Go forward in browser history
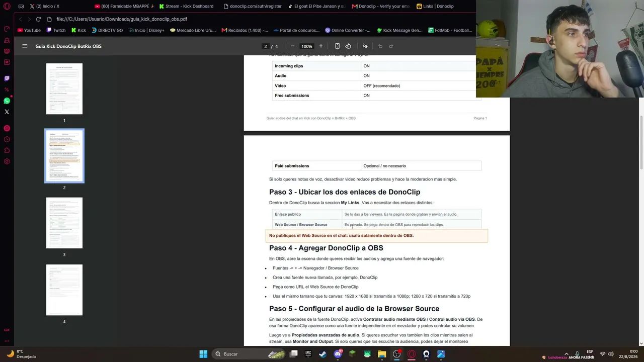 [29, 19]
